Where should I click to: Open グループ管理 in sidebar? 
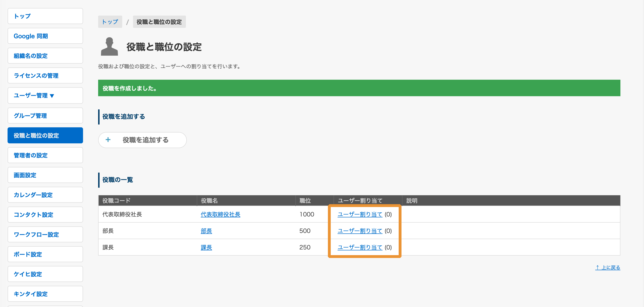pyautogui.click(x=45, y=116)
